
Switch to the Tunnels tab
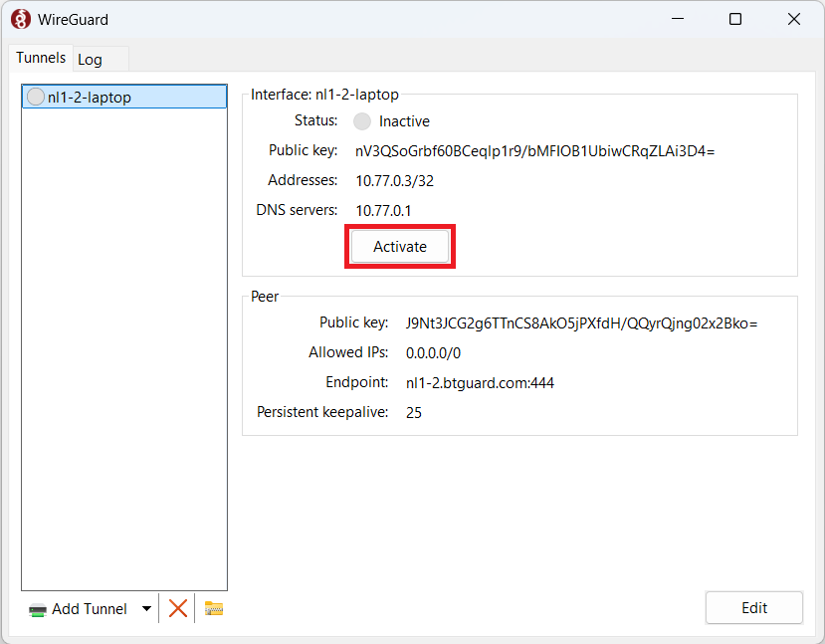point(41,59)
